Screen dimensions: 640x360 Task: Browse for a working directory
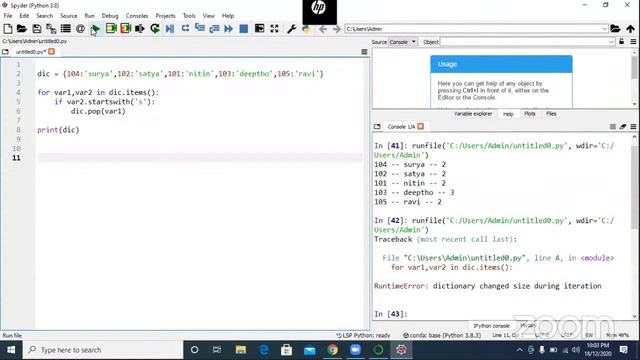[x=615, y=29]
